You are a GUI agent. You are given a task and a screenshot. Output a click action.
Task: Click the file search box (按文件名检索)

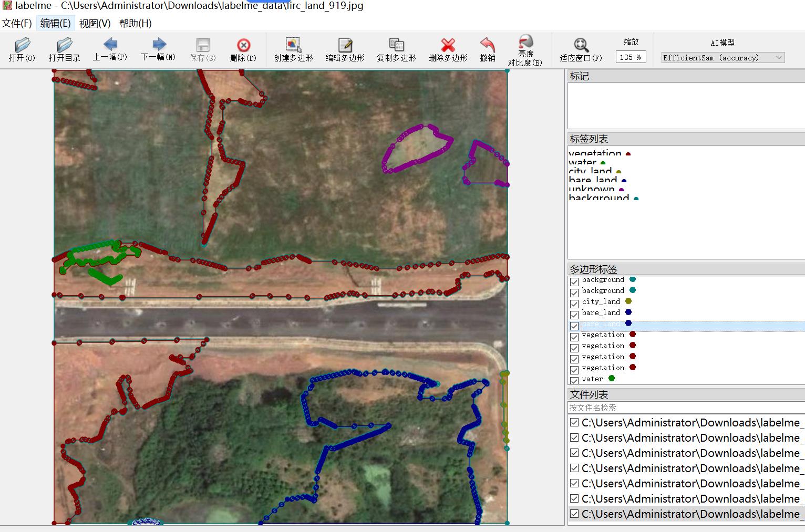coord(683,408)
